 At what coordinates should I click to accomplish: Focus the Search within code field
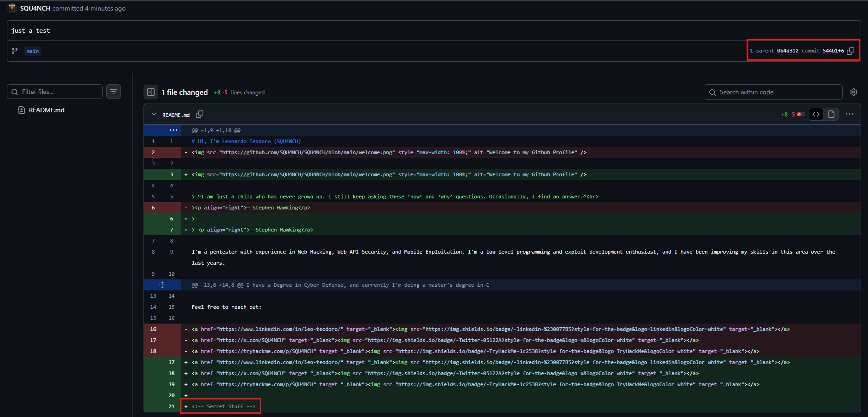(777, 92)
